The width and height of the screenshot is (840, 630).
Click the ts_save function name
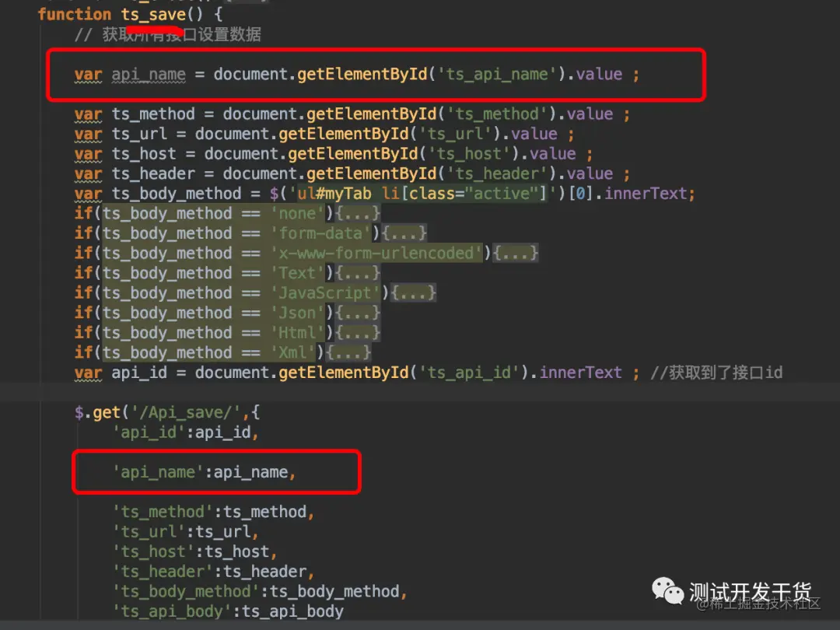(x=153, y=15)
